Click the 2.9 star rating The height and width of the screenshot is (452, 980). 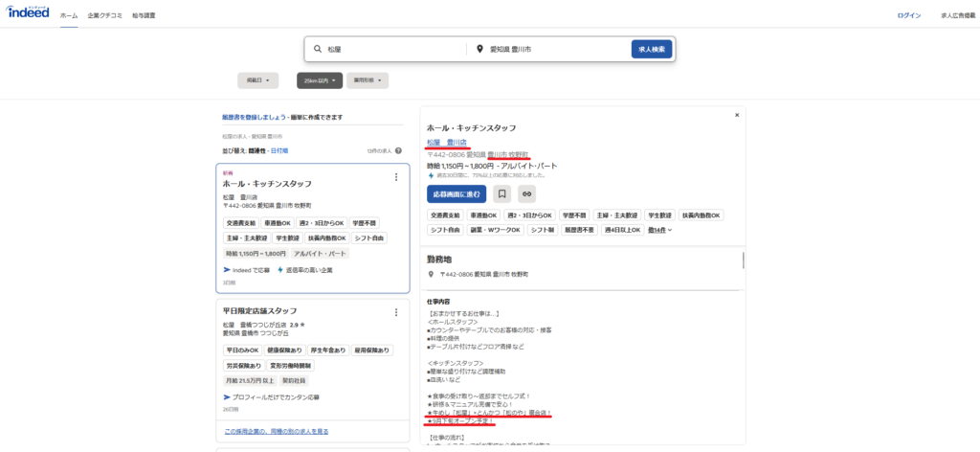pyautogui.click(x=299, y=325)
